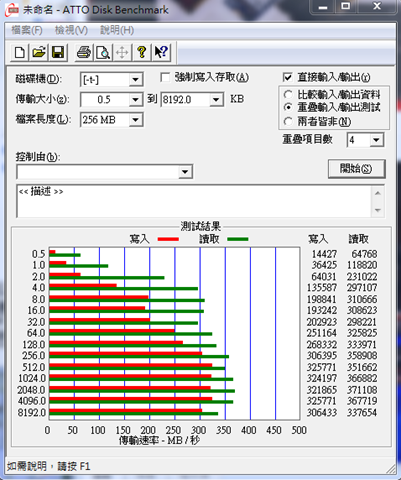Maximize the ATTO Disk Benchmark window
The image size is (401, 480).
point(346,6)
